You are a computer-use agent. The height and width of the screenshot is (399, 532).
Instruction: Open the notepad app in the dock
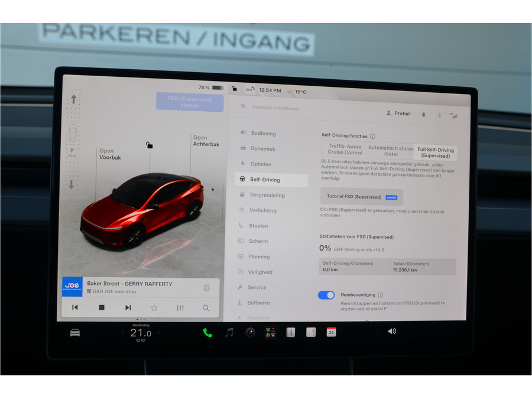pos(311,332)
